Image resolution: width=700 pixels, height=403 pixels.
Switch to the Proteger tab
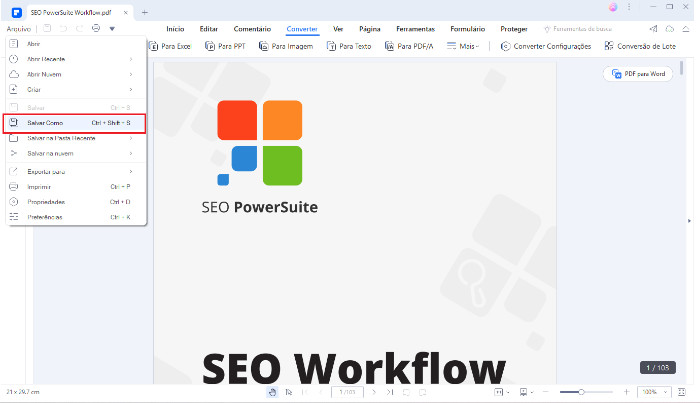tap(513, 29)
